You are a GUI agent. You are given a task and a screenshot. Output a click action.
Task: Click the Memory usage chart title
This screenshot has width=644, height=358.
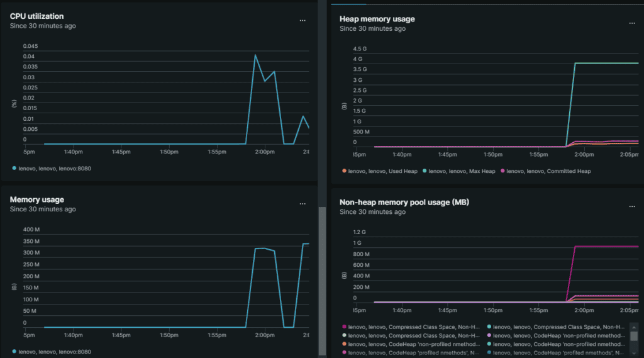click(37, 199)
